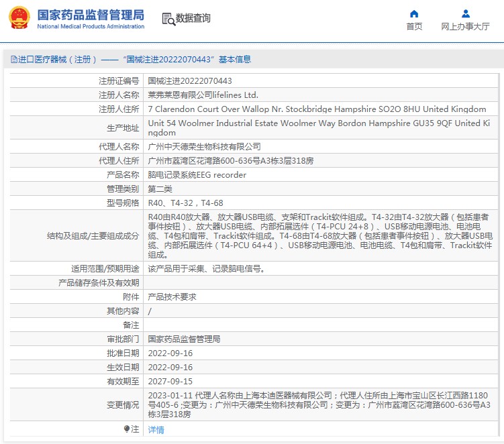Image resolution: width=504 pixels, height=444 pixels.
Task: Click the 产品技术要求 attachment value
Action: point(172,297)
